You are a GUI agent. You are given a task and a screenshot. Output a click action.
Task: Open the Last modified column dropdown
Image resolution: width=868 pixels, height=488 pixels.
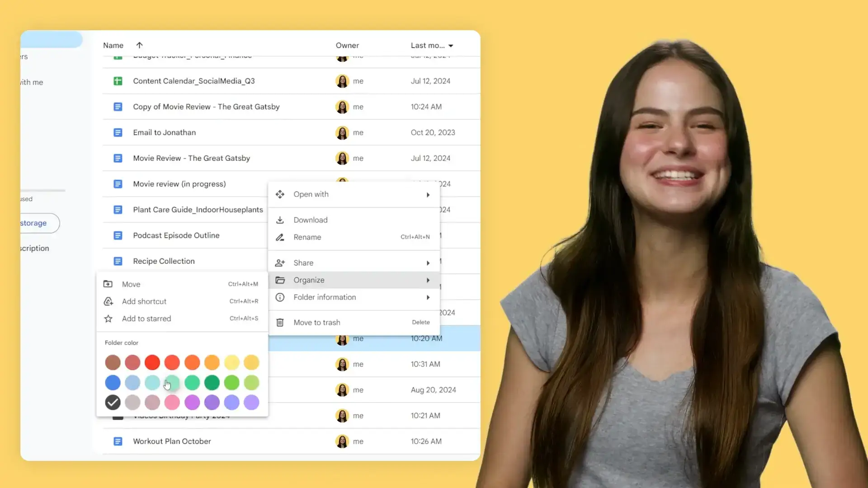(x=451, y=46)
